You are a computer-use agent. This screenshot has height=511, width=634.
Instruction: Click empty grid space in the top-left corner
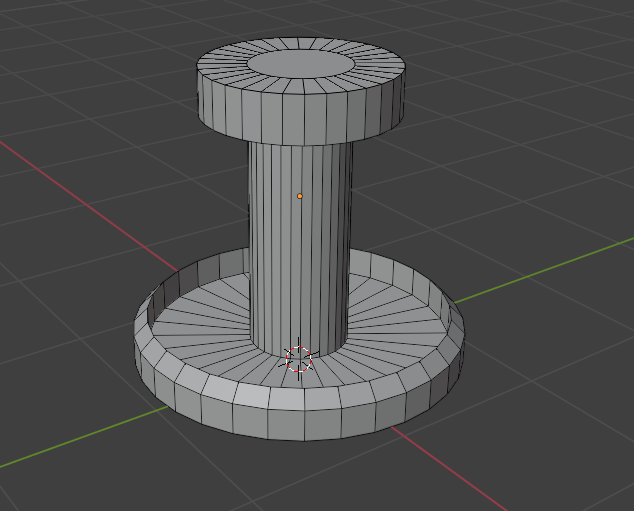[60, 50]
